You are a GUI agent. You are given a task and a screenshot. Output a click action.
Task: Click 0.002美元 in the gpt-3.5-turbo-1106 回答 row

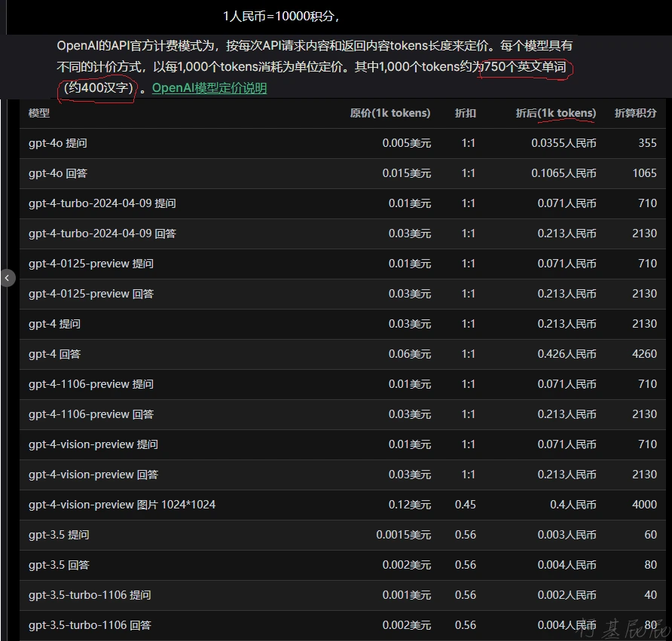pyautogui.click(x=407, y=625)
